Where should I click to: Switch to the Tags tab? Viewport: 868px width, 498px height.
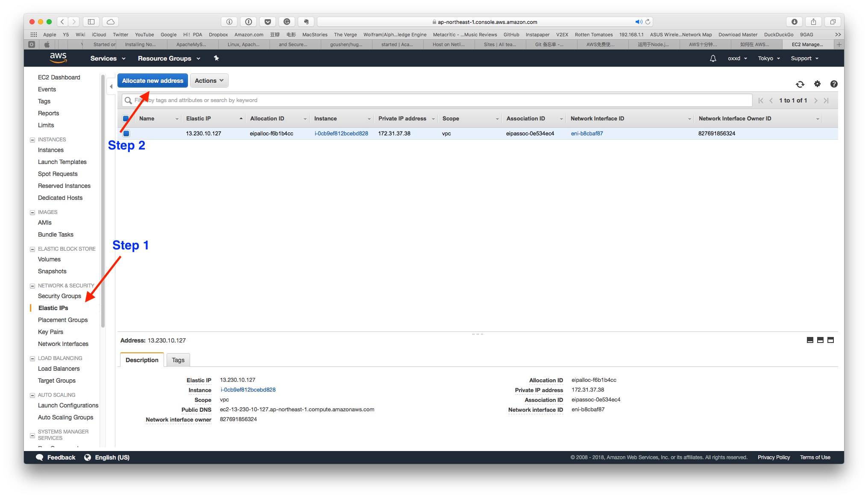178,360
